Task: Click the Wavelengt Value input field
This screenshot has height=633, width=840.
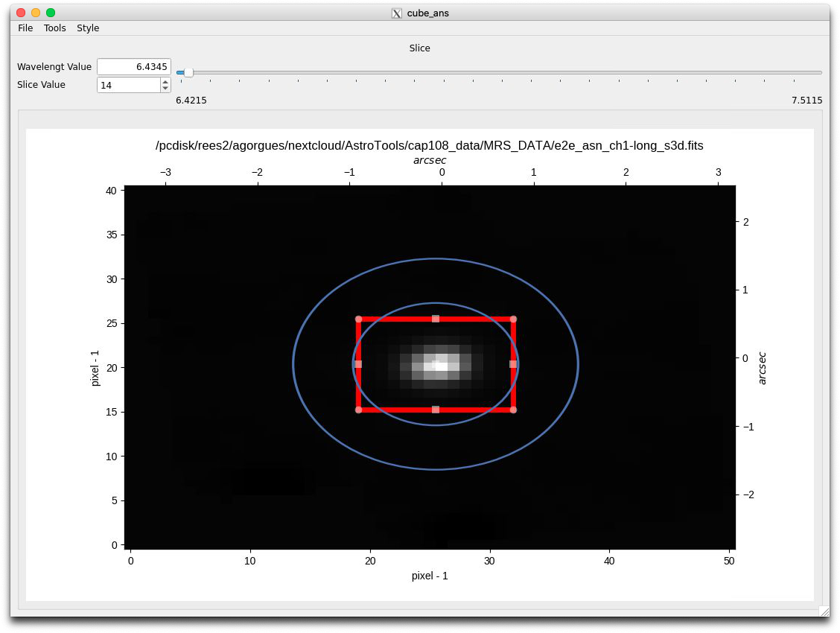Action: pyautogui.click(x=134, y=66)
